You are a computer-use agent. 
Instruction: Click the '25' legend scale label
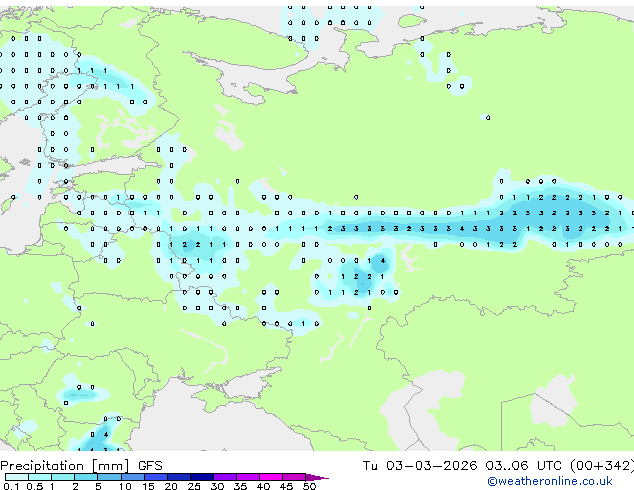pos(194,486)
